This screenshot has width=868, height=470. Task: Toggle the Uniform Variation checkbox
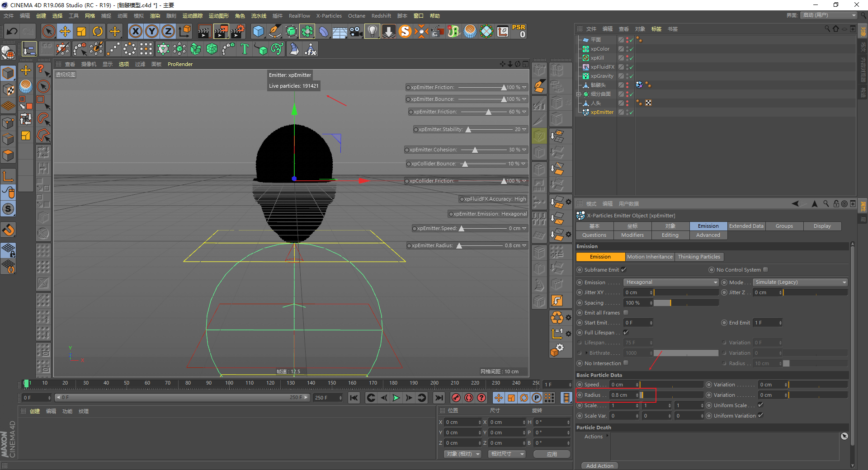point(760,415)
